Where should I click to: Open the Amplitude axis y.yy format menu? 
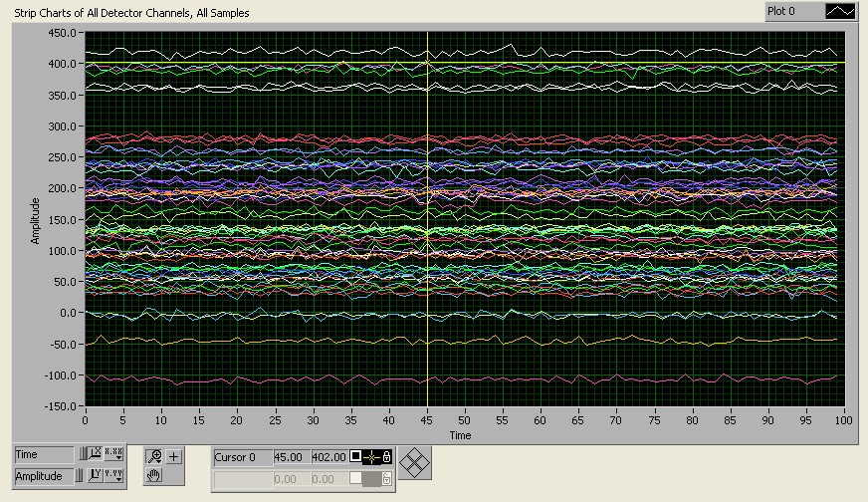(x=114, y=476)
